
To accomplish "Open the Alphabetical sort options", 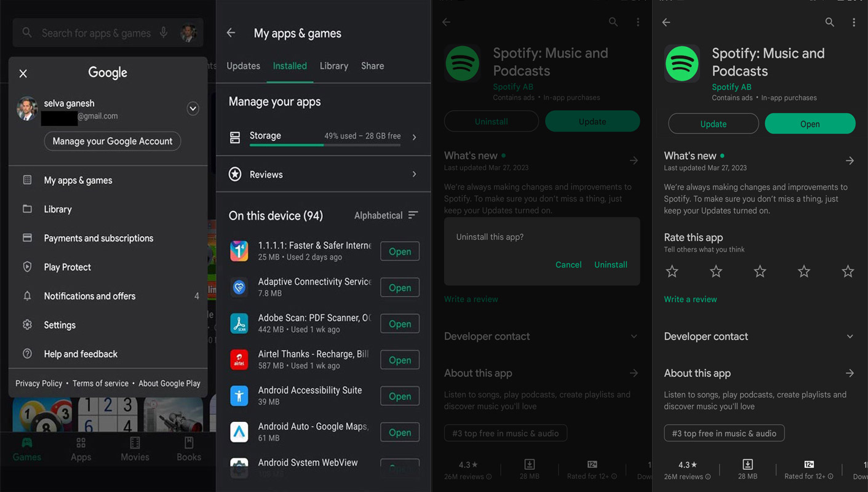I will pyautogui.click(x=386, y=215).
